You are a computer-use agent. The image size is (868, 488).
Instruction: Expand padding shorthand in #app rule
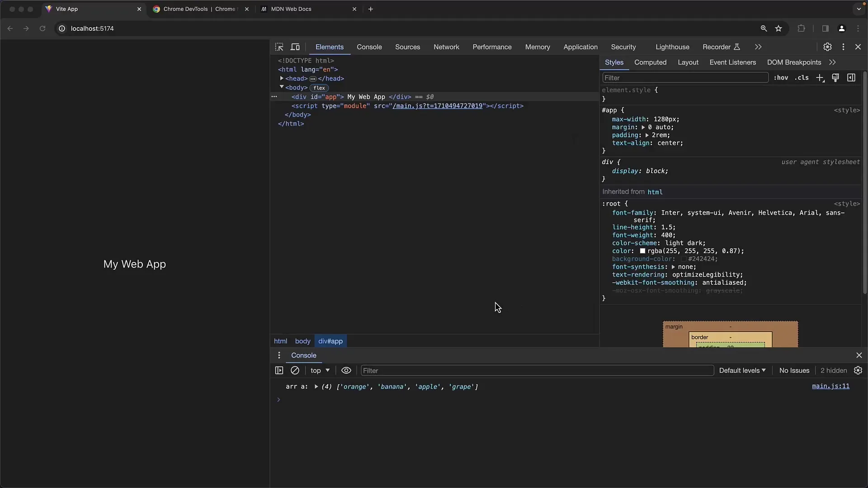[647, 135]
